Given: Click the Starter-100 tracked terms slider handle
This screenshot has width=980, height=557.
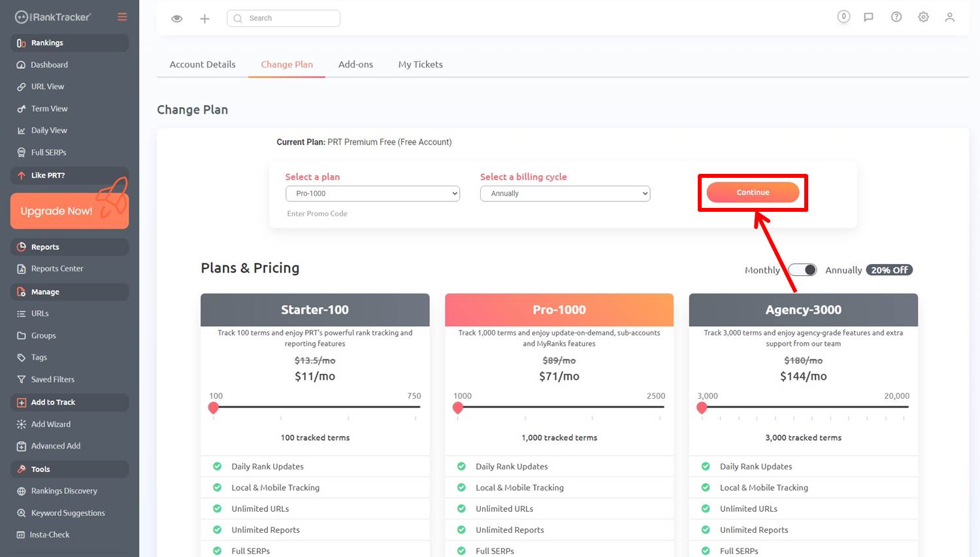Looking at the screenshot, I should 214,407.
